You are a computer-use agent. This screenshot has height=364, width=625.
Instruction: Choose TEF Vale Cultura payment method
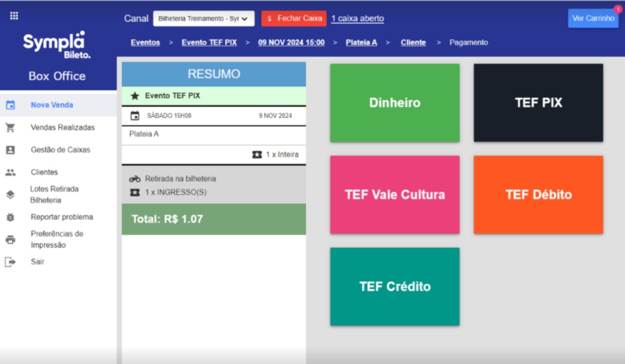coord(395,195)
